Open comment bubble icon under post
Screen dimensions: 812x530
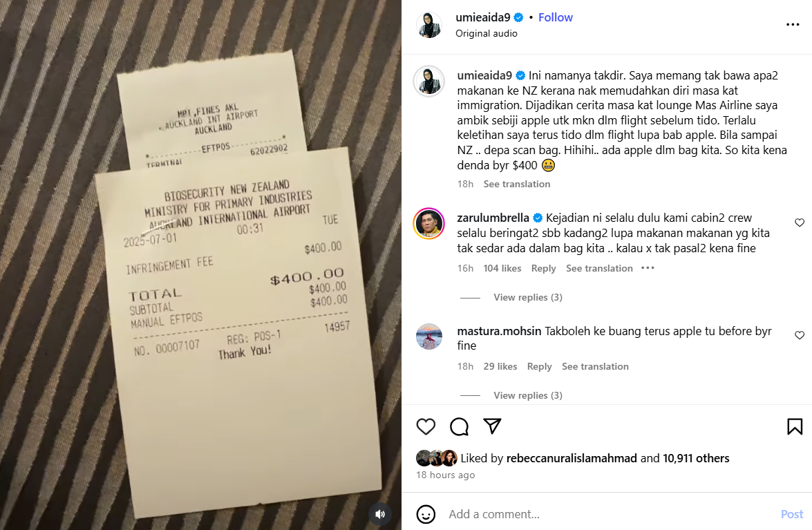[459, 426]
